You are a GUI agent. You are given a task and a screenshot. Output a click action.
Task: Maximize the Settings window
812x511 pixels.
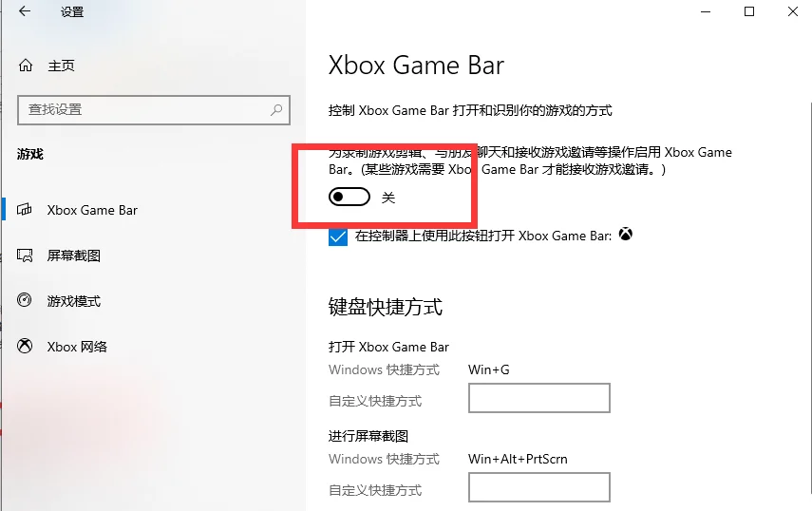748,11
